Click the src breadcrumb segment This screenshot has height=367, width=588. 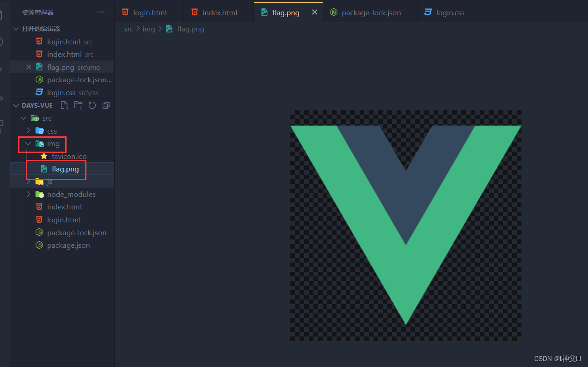129,29
